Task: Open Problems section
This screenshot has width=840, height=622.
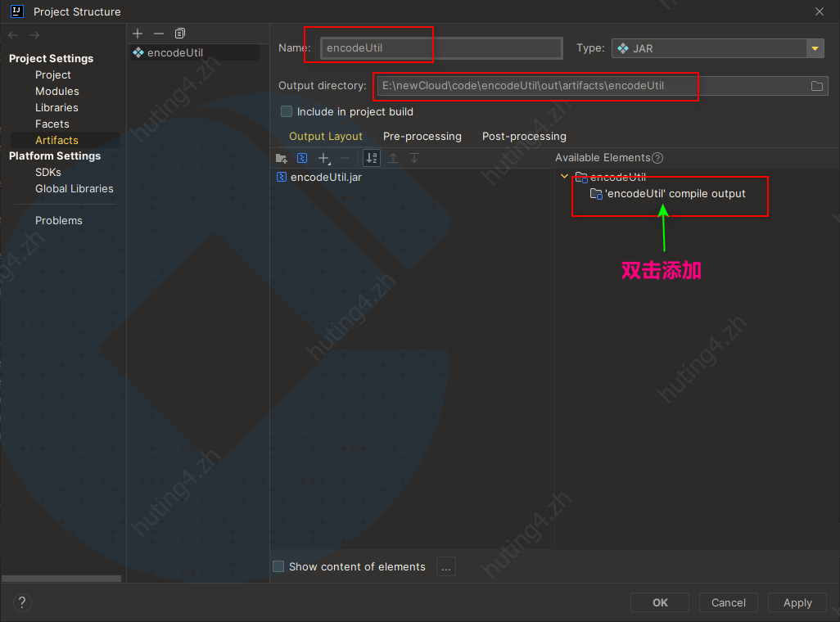Action: pyautogui.click(x=59, y=221)
